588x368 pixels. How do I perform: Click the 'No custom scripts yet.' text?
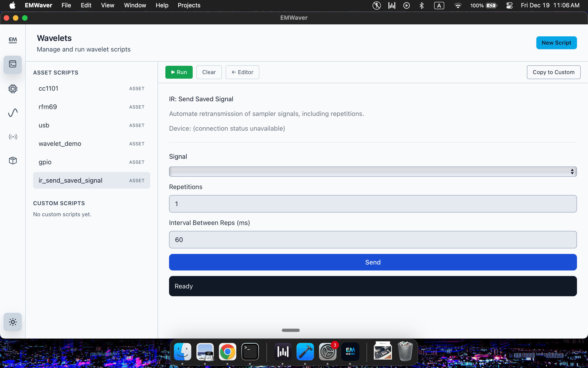[62, 214]
